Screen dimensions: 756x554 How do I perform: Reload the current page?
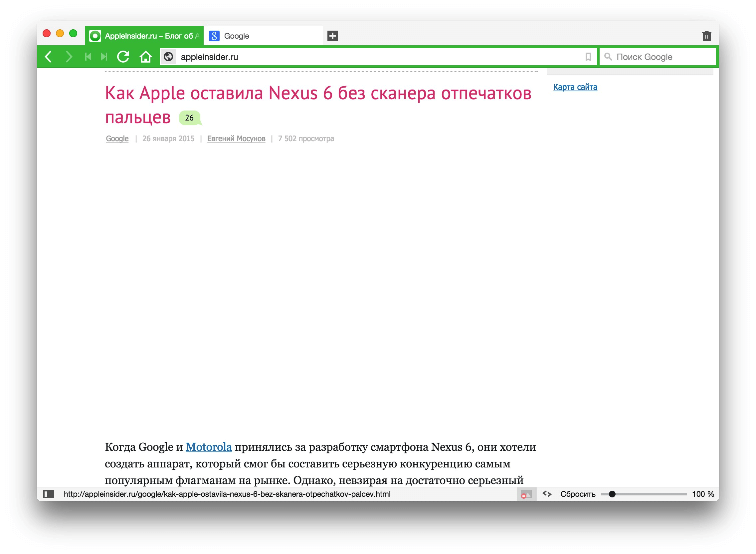pos(123,57)
